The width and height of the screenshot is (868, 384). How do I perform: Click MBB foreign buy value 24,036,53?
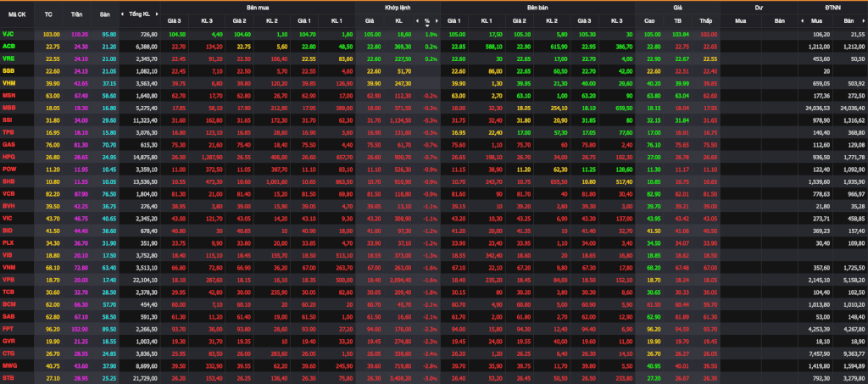point(818,108)
